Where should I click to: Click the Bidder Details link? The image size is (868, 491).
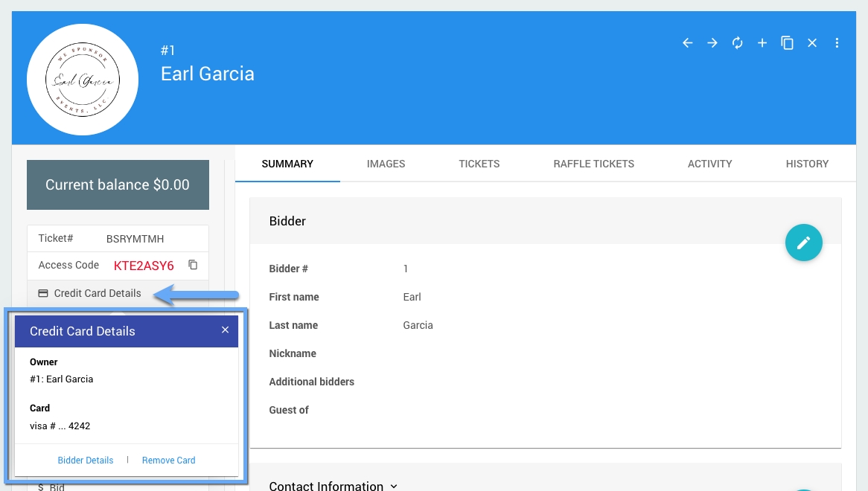click(86, 460)
